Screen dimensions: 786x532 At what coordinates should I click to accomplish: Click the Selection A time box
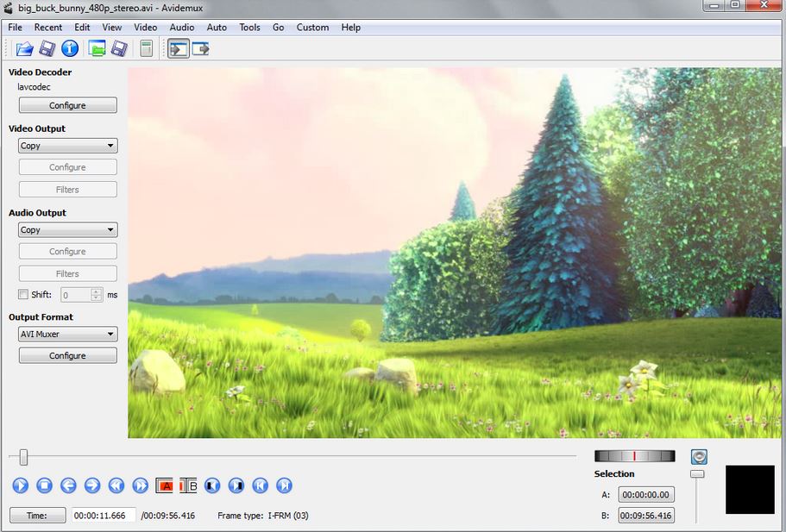click(646, 494)
